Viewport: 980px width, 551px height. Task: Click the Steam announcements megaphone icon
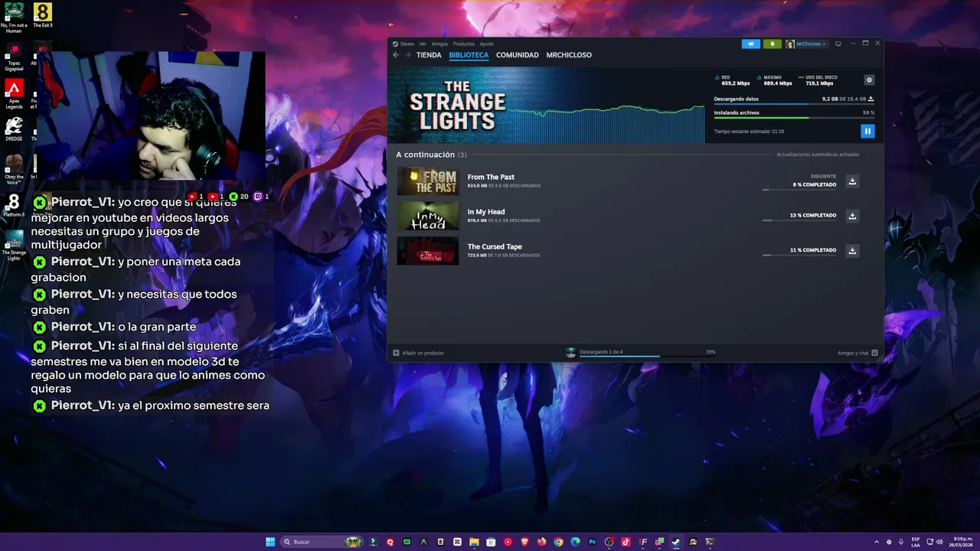tap(751, 44)
